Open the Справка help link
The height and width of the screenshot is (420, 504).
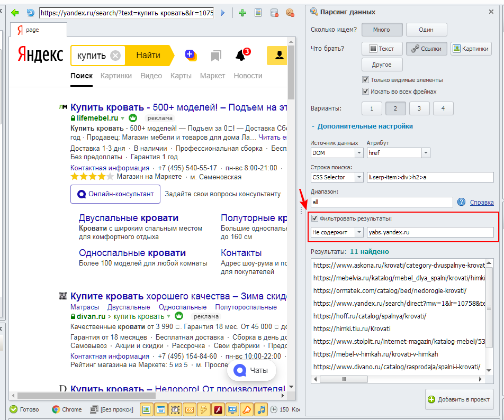coord(482,202)
